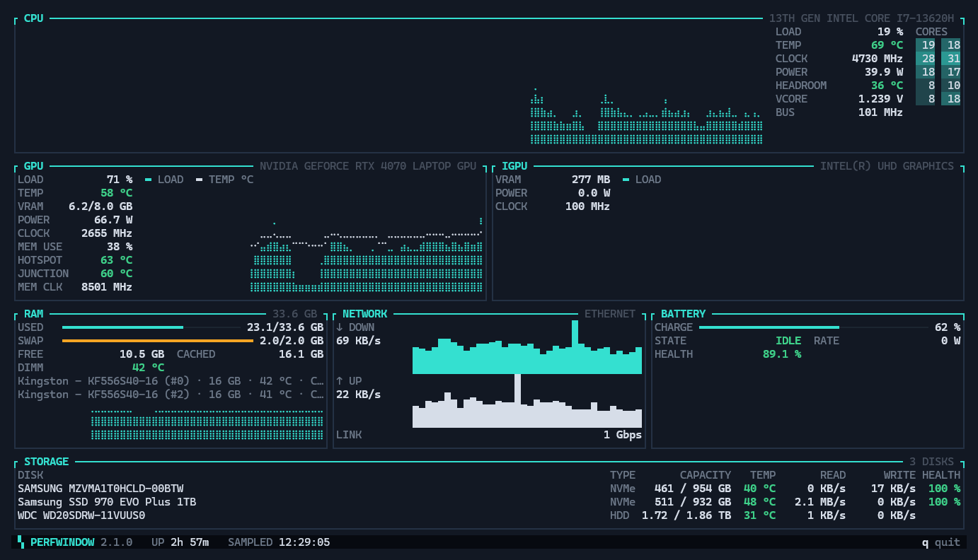Screen dimensions: 978x560
Task: Select the STORAGE panel title
Action: click(x=47, y=462)
